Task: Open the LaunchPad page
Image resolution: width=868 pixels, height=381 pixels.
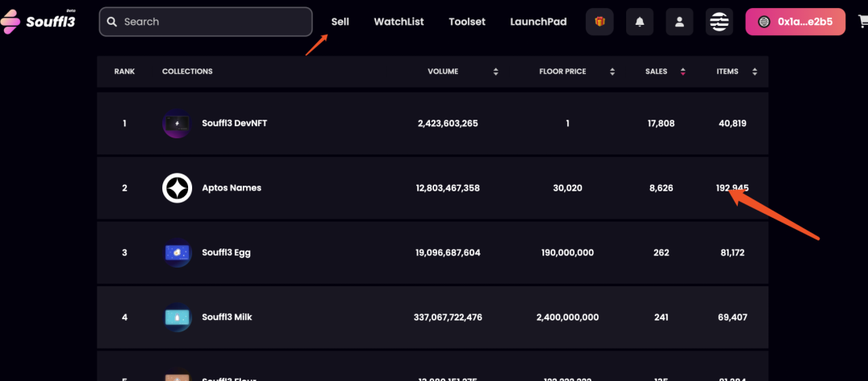Action: click(538, 22)
